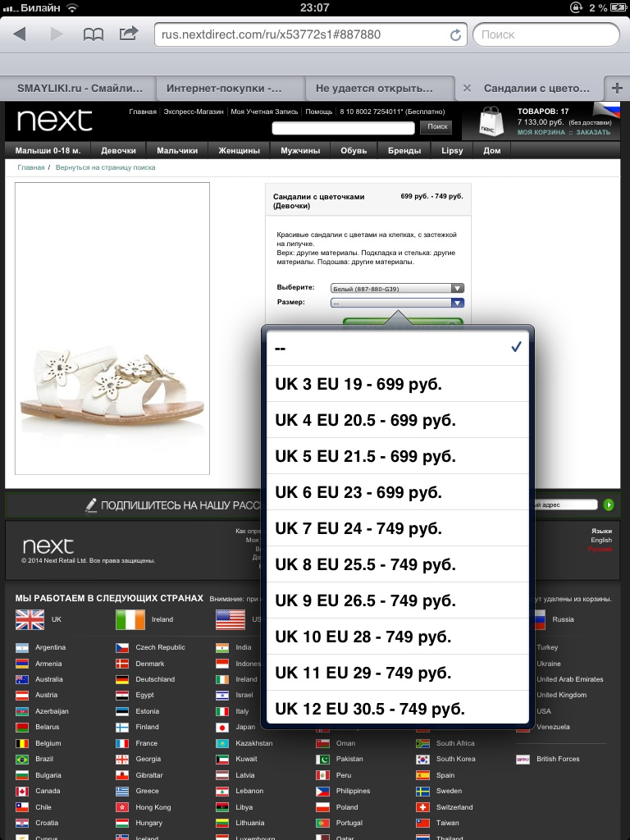Open Моя Учетная Запись link
Viewport: 630px width, 840px height.
[264, 112]
